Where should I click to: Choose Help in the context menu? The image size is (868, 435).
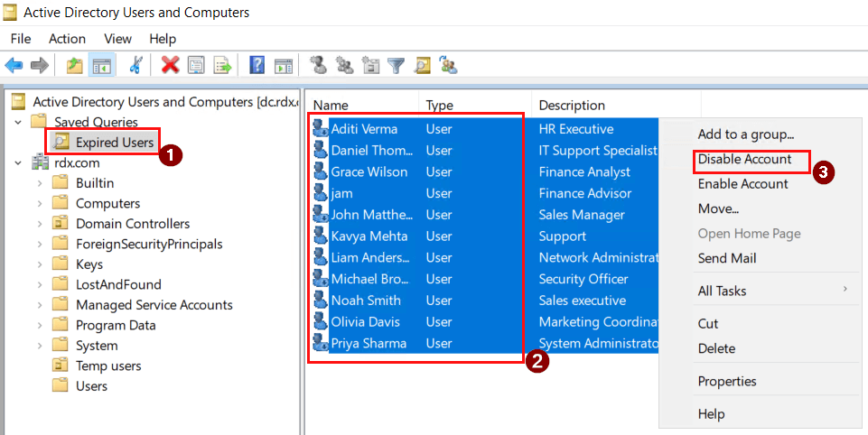point(712,414)
